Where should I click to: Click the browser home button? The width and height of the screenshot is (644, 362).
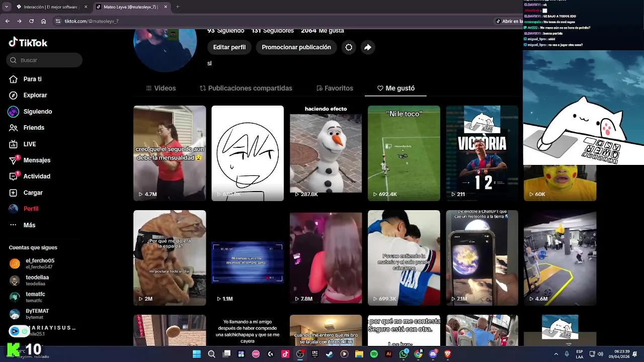[x=44, y=21]
